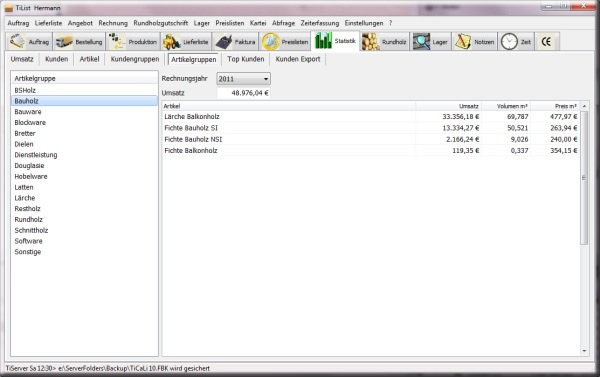600x377 pixels.
Task: Select Schnittholz in the Artikelgruppe list
Action: point(84,230)
